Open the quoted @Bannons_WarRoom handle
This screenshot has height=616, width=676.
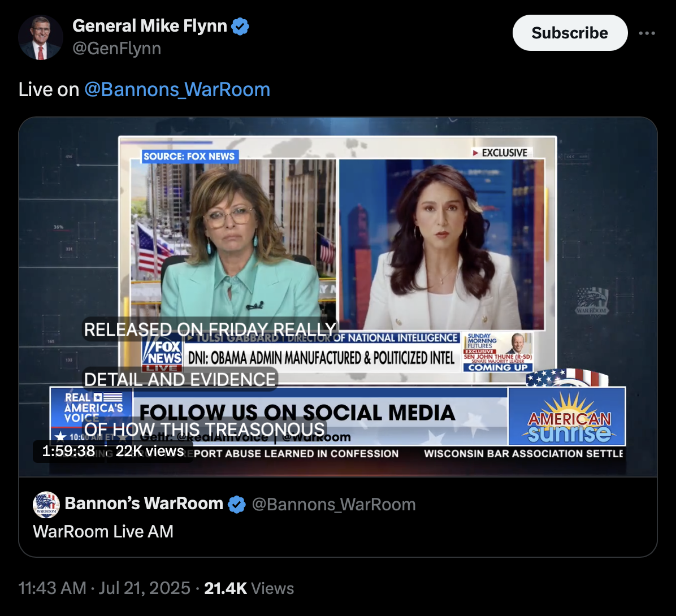coord(333,504)
